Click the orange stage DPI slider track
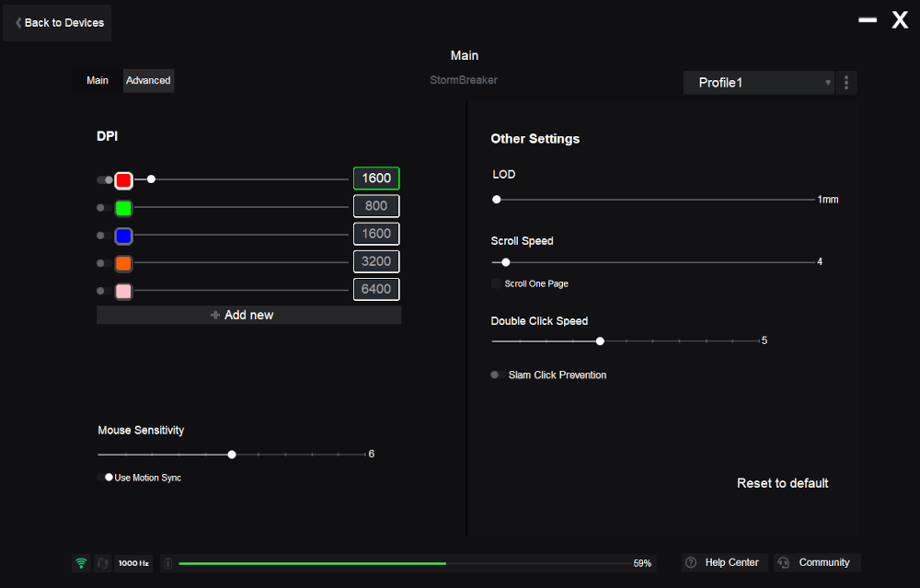The image size is (920, 588). click(x=241, y=262)
